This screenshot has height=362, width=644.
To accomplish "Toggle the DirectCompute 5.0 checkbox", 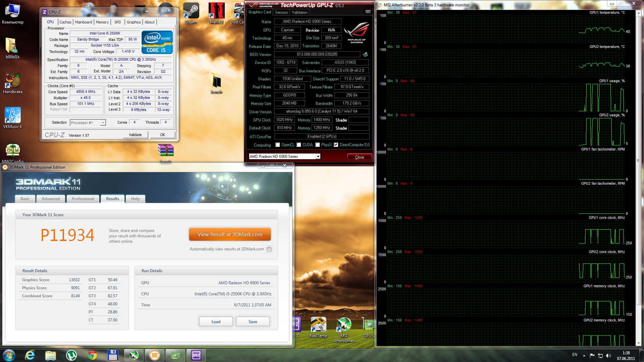I will 336,145.
